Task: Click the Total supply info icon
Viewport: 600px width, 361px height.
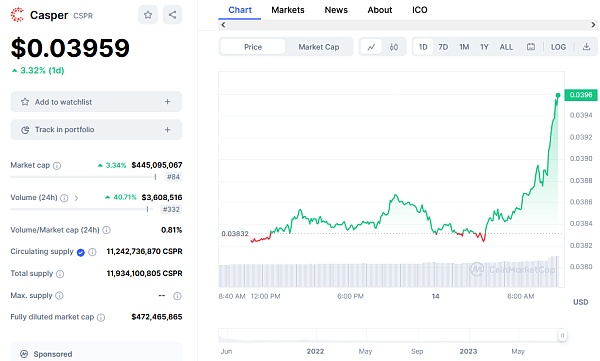Action: click(x=60, y=274)
